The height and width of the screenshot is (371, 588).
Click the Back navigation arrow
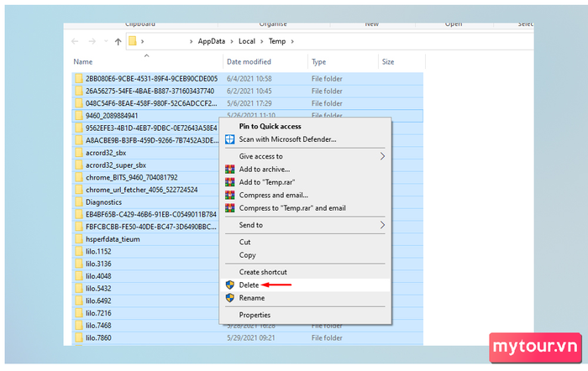(75, 41)
